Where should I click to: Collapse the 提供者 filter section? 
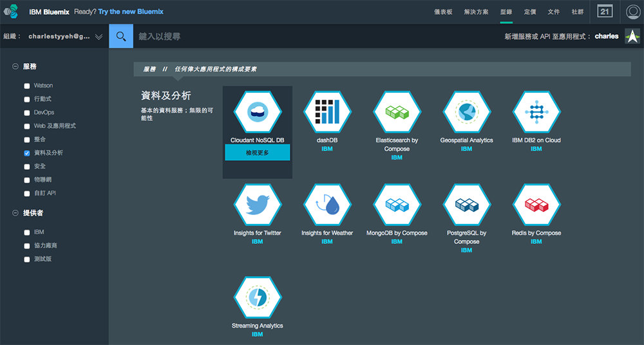pos(15,213)
